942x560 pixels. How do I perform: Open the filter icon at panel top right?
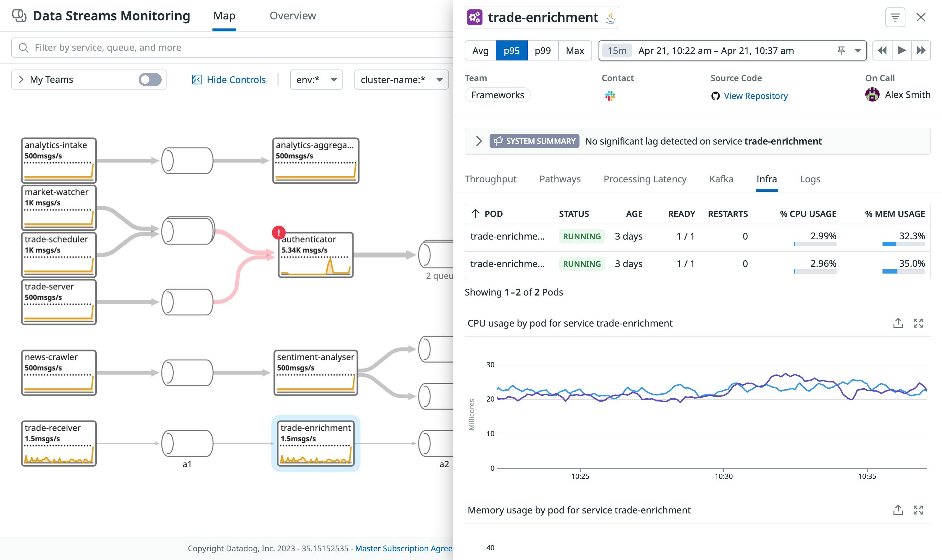(x=896, y=17)
